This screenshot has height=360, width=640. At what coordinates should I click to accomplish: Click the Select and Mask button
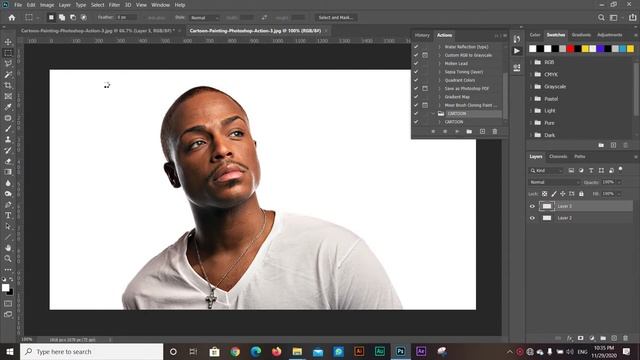336,18
